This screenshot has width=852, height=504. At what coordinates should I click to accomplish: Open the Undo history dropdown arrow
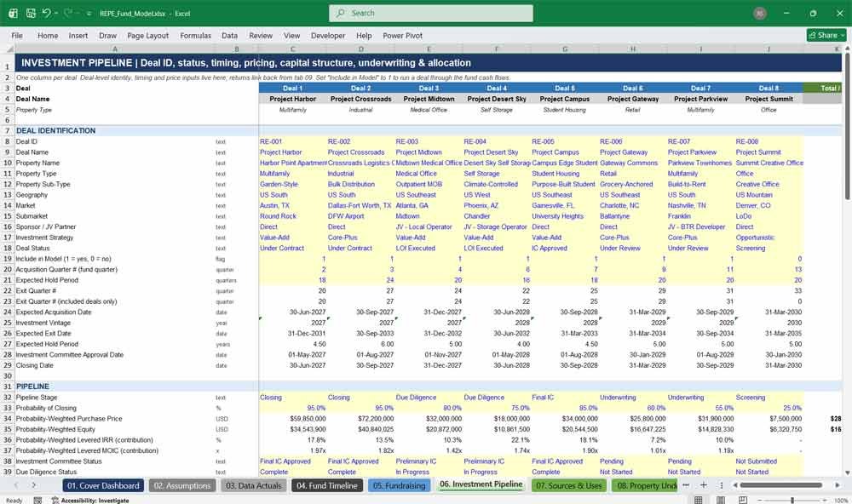click(56, 14)
